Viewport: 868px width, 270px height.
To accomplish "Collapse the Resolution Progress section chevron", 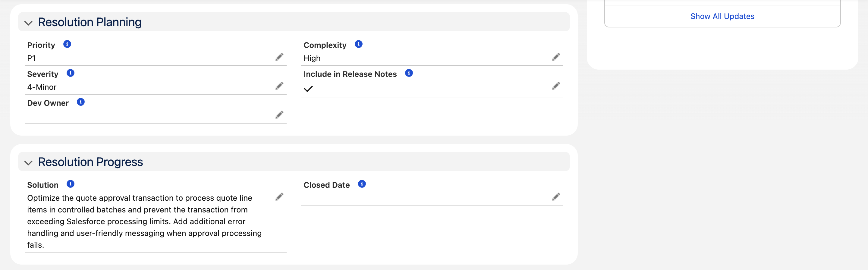I will (x=28, y=163).
